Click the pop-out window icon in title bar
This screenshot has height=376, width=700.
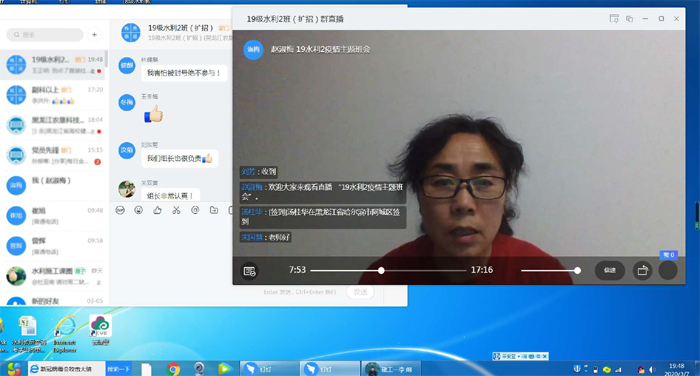pos(629,19)
